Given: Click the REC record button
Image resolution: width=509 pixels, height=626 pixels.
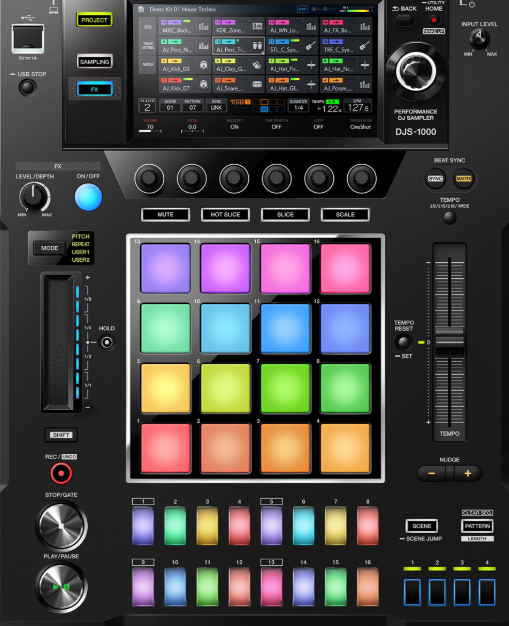Looking at the screenshot, I should point(61,473).
